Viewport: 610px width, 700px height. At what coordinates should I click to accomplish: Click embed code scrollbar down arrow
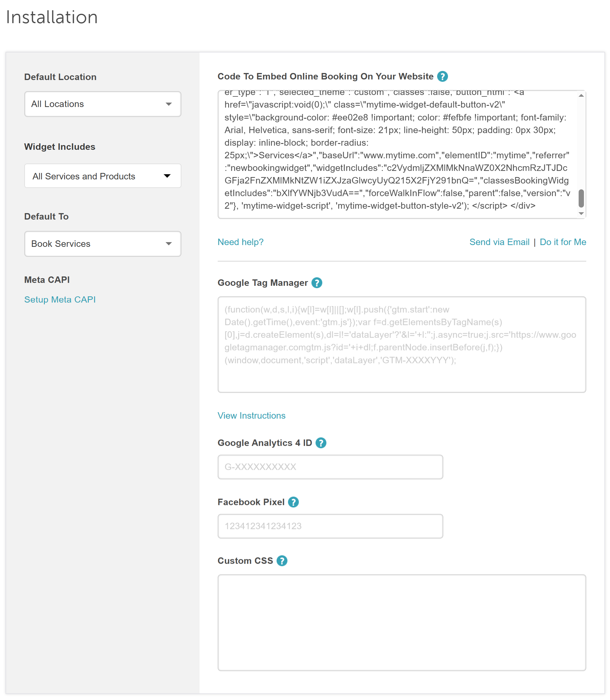coord(581,214)
